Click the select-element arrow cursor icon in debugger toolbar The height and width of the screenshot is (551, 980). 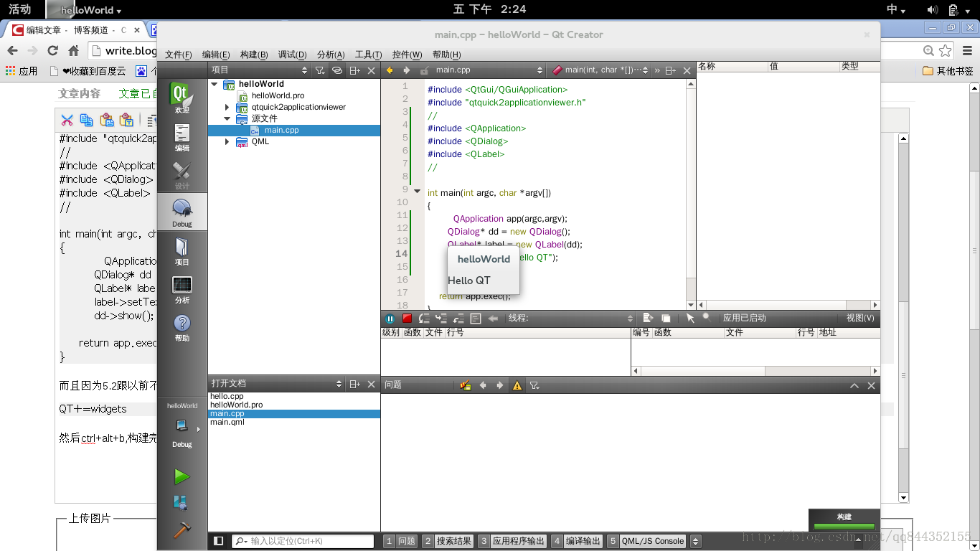[690, 318]
